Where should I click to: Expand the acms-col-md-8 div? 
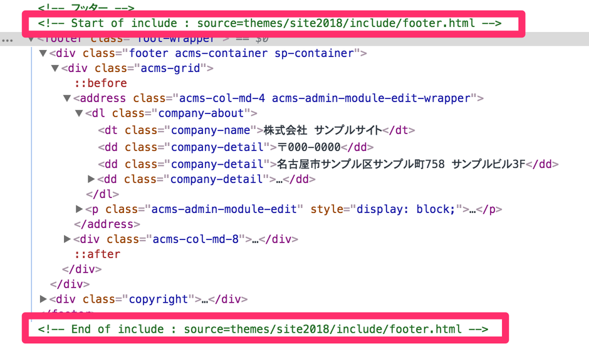67,239
